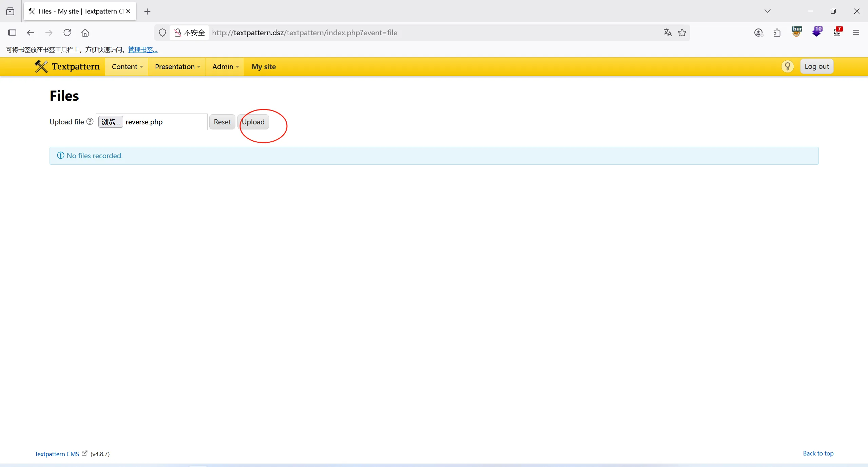Click the Upload file help question icon
Viewport: 868px width, 467px height.
90,122
